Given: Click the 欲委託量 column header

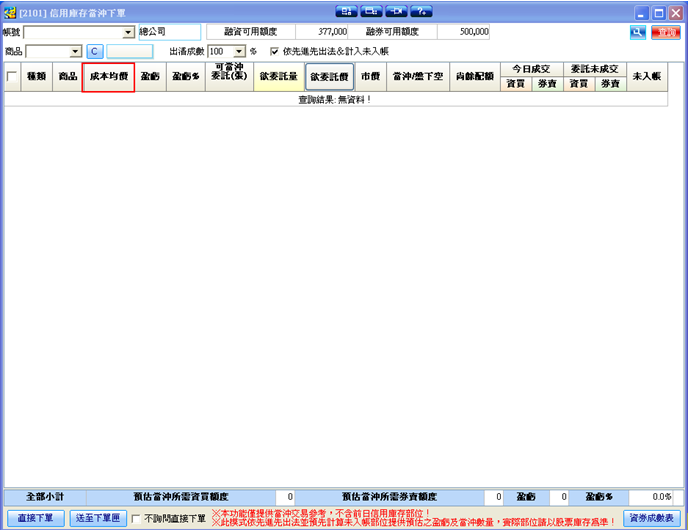Looking at the screenshot, I should pos(278,77).
